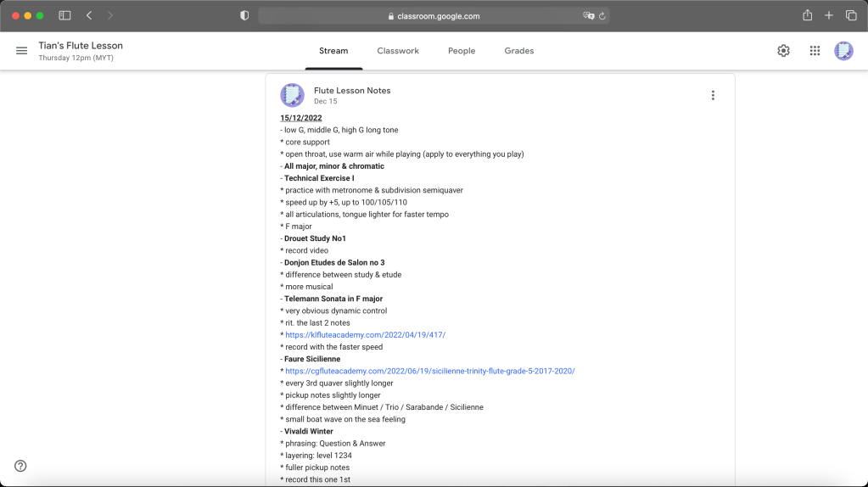Switch to the People tab
This screenshot has height=487, width=868.
pos(462,51)
